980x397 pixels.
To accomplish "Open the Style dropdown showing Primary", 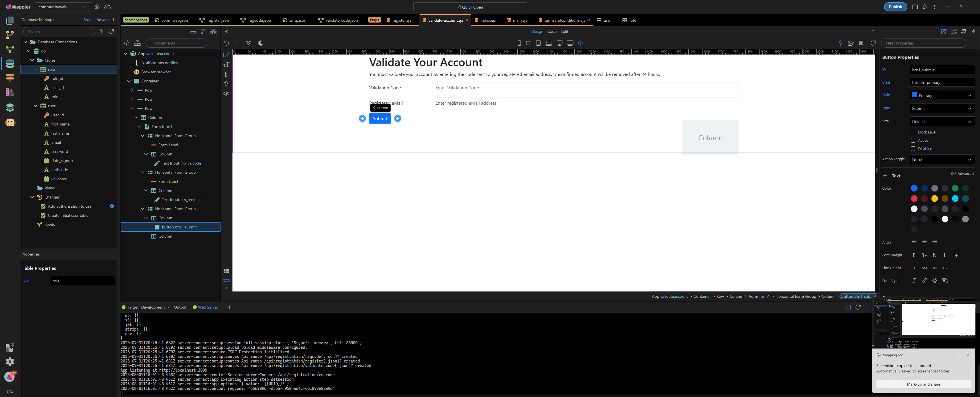I will click(x=942, y=95).
